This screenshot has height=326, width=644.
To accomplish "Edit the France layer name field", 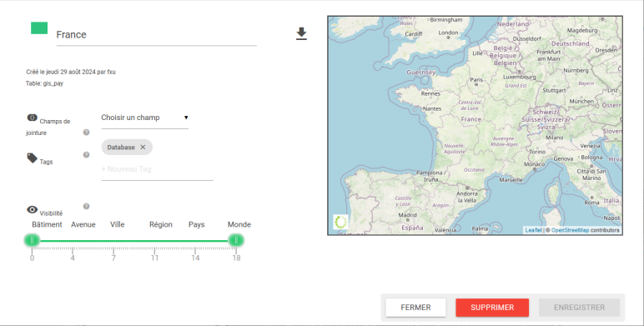I will [156, 35].
